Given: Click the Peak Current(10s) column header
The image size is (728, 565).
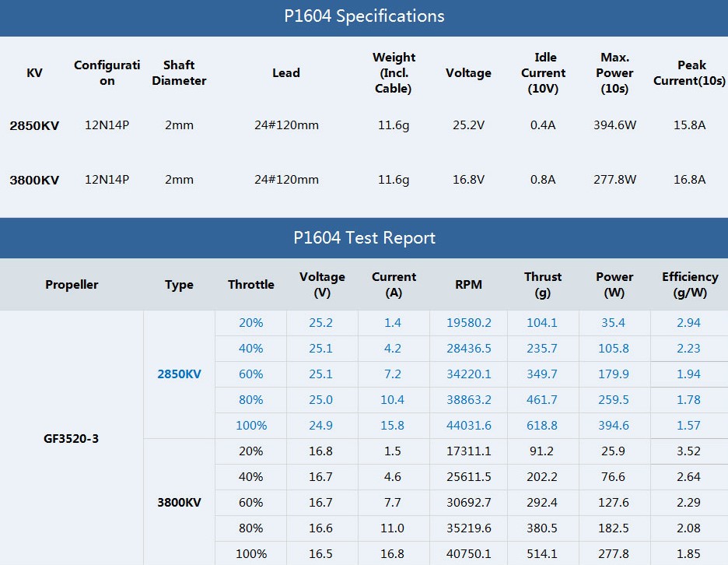Looking at the screenshot, I should (689, 72).
